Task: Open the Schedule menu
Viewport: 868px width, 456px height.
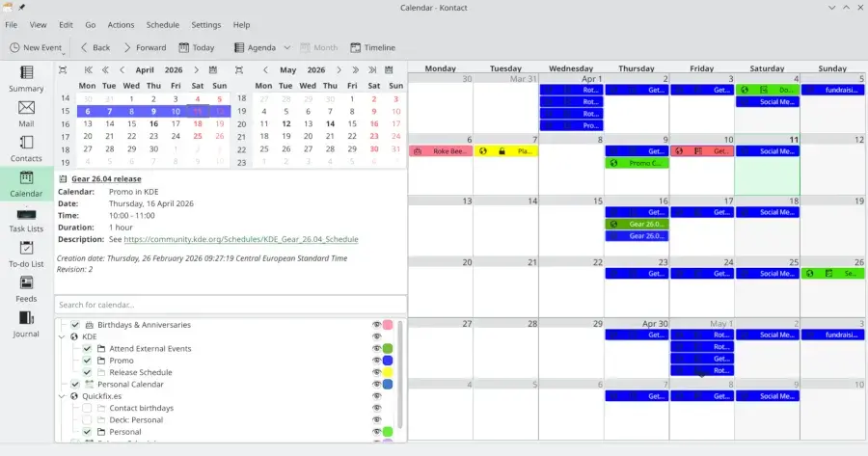Action: click(162, 25)
